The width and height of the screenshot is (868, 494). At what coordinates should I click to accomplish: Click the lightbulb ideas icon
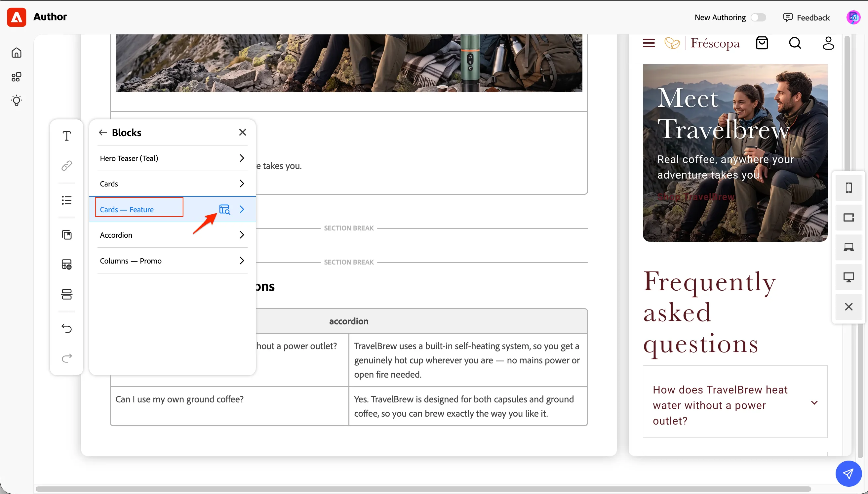pos(16,101)
